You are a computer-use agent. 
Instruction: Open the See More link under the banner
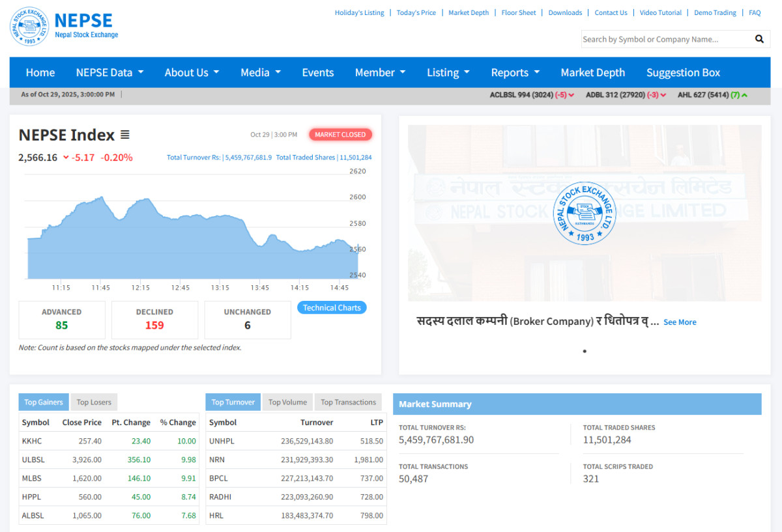click(x=680, y=322)
